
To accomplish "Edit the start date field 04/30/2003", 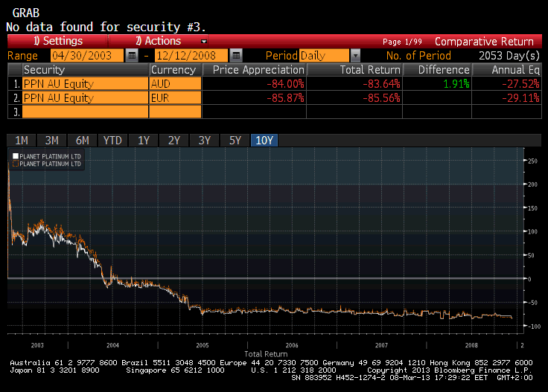I will (x=87, y=56).
